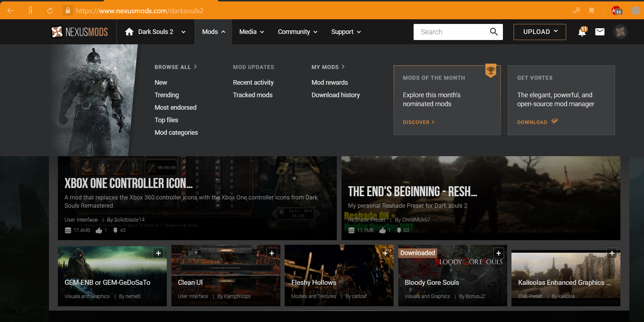Collapse the Mods menu chevron
This screenshot has height=322, width=644.
[x=223, y=32]
